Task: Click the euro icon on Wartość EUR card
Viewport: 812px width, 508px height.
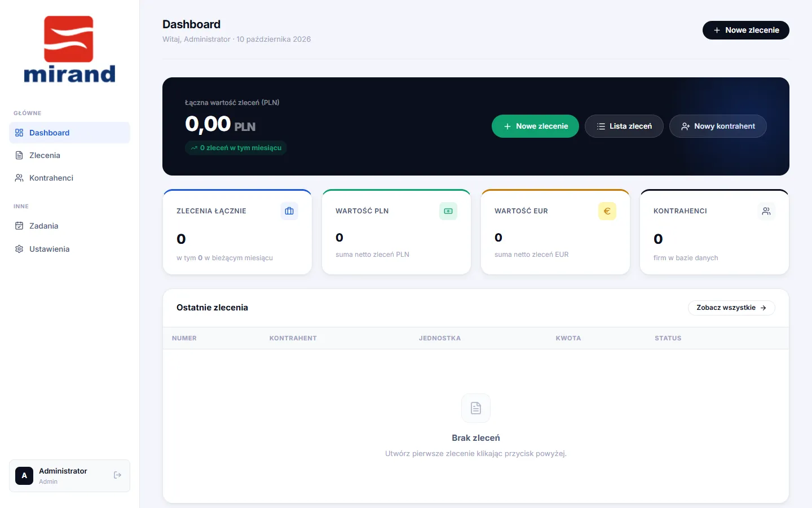Action: (607, 211)
